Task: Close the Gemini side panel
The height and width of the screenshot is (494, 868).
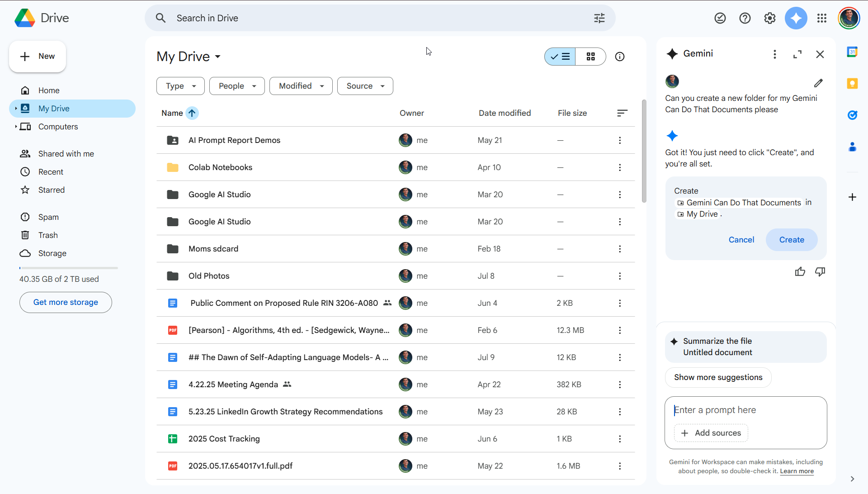Action: pyautogui.click(x=820, y=54)
